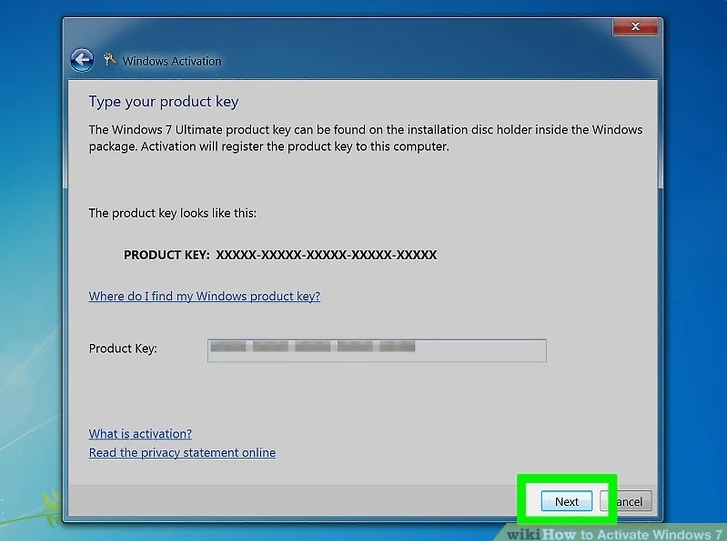
Task: Open "Read the privacy statement online" link
Action: point(182,453)
